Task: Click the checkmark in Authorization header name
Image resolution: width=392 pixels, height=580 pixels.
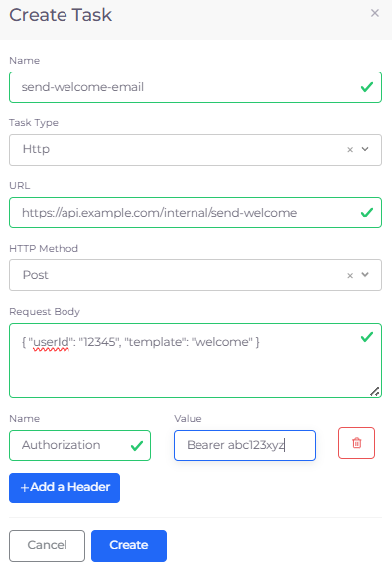Action: [137, 446]
